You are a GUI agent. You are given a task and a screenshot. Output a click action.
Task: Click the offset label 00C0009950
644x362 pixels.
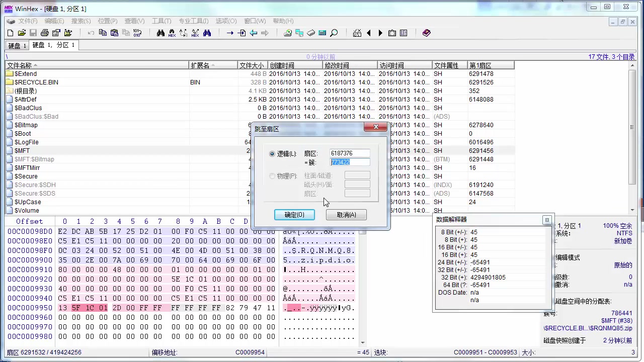[30, 308]
